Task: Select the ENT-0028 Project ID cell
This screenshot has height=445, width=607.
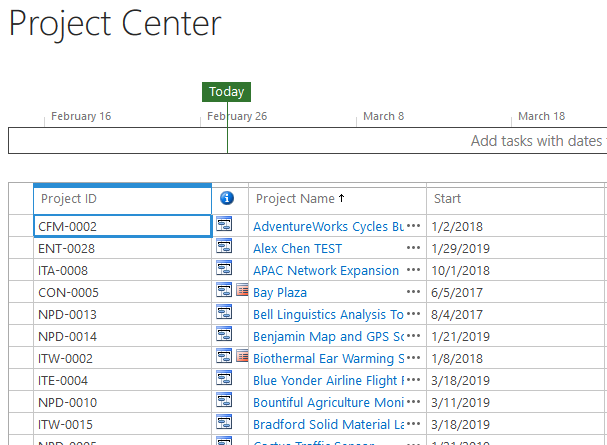Action: point(123,248)
